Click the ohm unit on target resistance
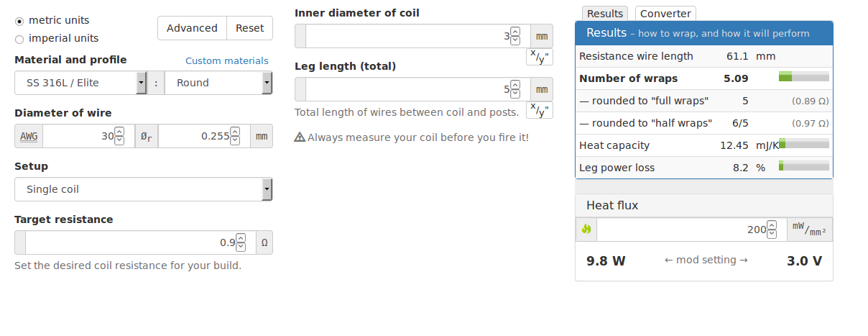The image size is (868, 336). [264, 242]
